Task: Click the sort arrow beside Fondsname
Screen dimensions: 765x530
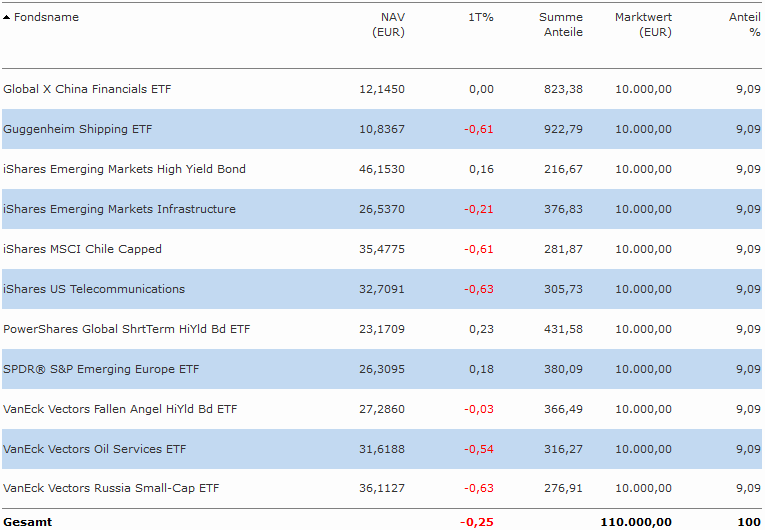Action: [7, 18]
